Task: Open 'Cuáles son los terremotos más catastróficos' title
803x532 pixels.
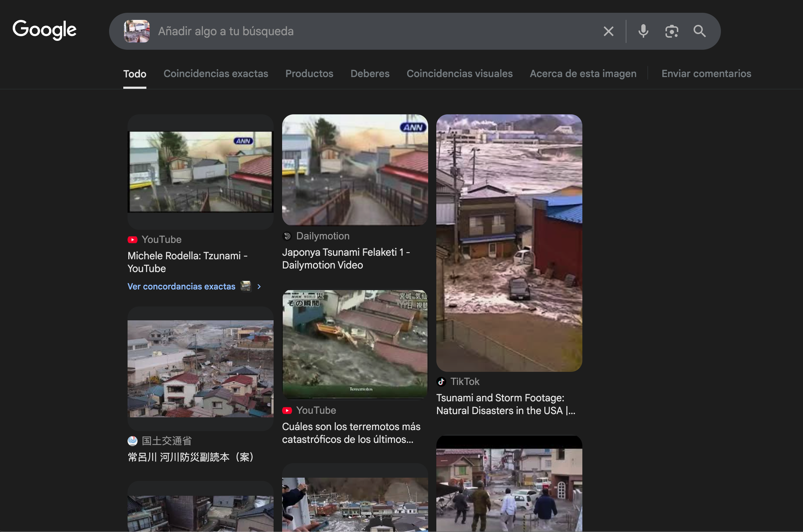Action: pos(351,433)
